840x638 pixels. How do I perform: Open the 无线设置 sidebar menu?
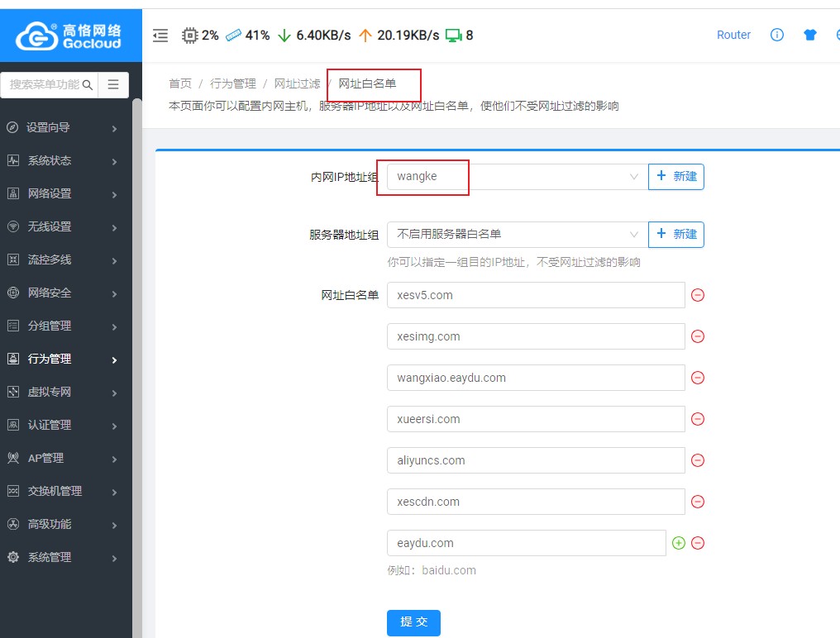(x=62, y=226)
